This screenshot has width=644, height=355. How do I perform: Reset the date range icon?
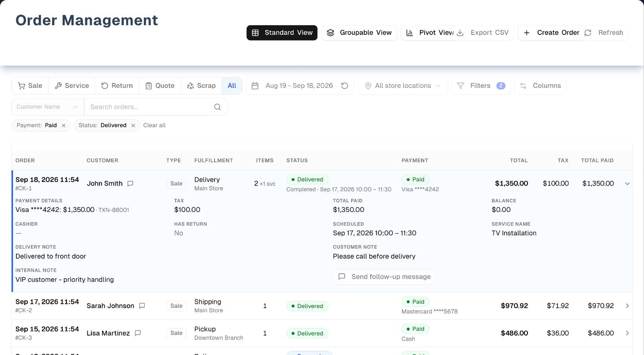point(345,86)
